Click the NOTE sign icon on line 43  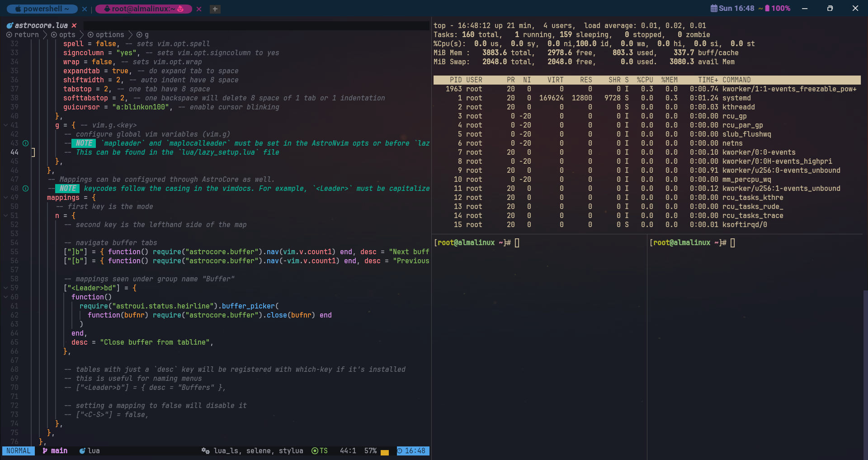[26, 143]
